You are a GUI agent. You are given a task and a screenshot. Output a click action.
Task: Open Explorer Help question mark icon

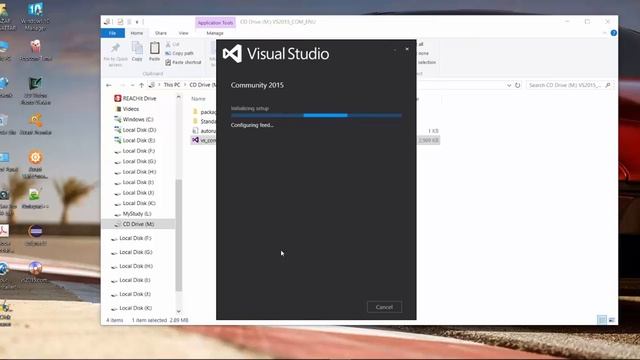613,33
